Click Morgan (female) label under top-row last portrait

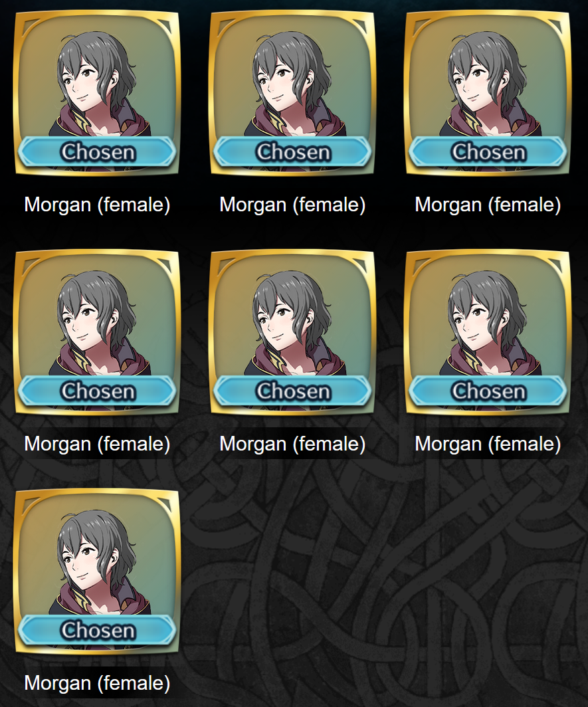488,205
